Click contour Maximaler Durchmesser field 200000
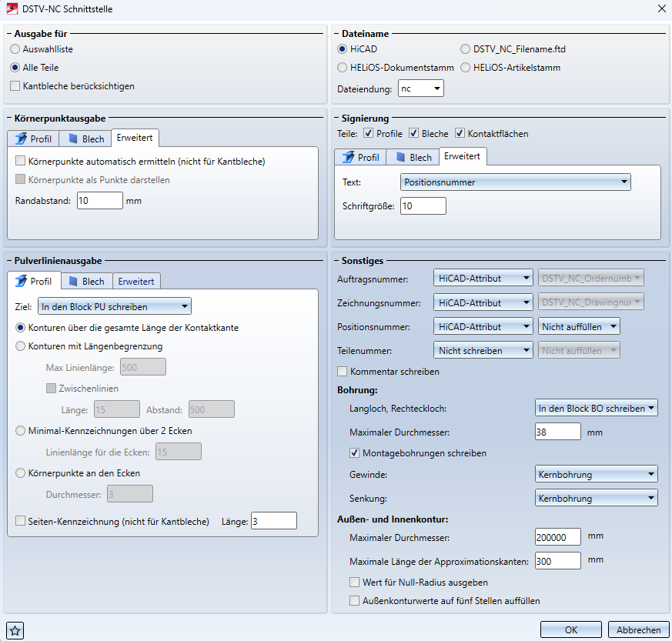Image resolution: width=672 pixels, height=641 pixels. pyautogui.click(x=558, y=537)
